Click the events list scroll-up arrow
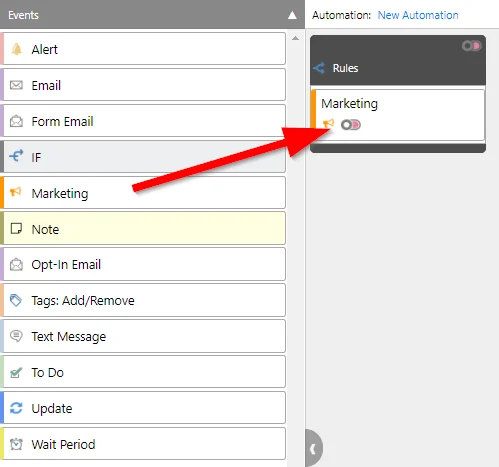Image resolution: width=499 pixels, height=467 pixels. coord(295,38)
